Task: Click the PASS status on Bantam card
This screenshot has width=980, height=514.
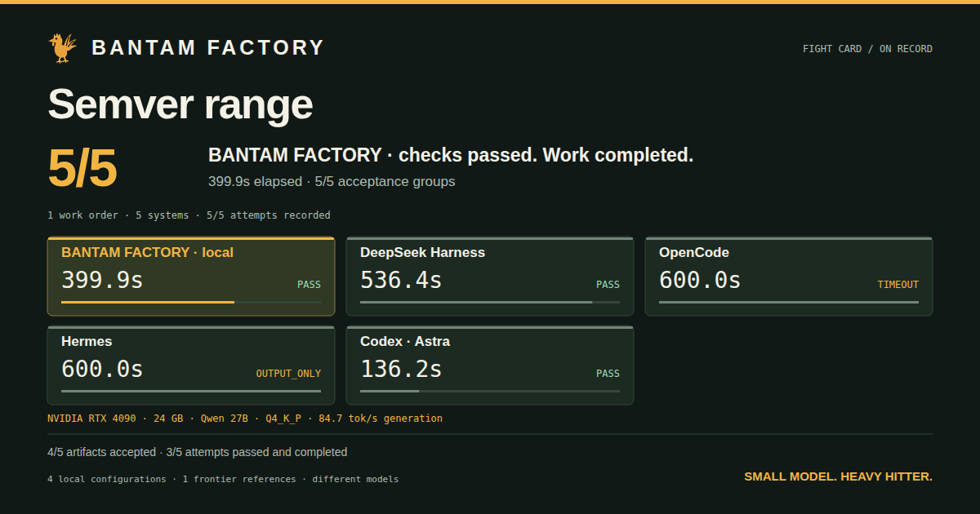Action: (x=309, y=285)
